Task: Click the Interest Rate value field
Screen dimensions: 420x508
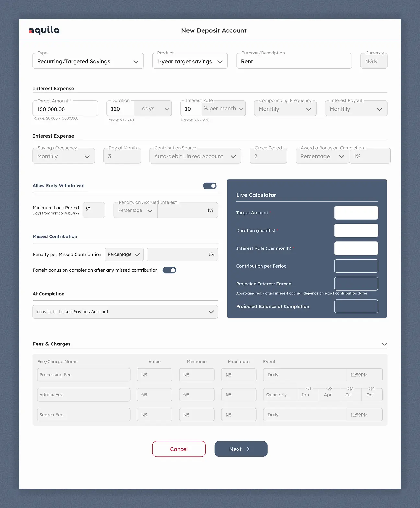Action: click(191, 108)
